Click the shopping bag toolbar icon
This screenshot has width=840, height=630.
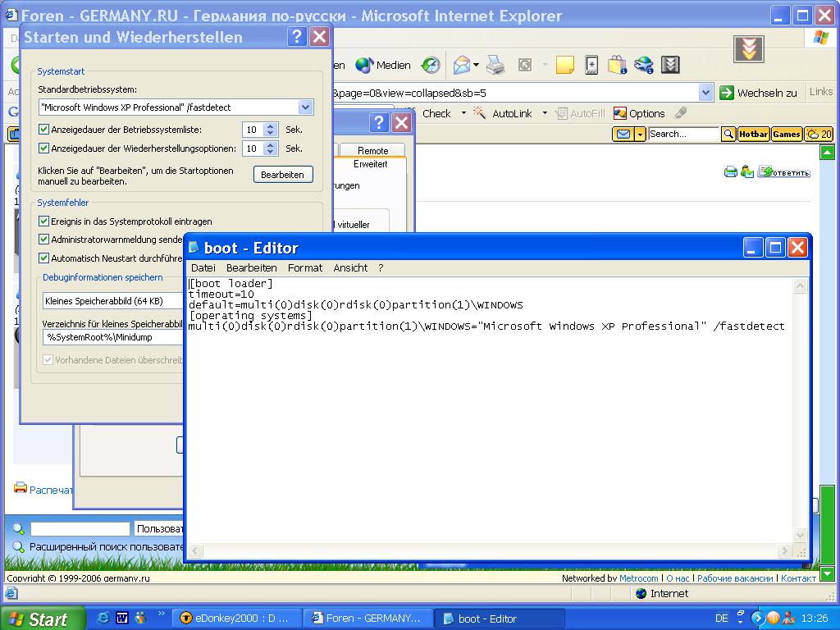point(617,66)
